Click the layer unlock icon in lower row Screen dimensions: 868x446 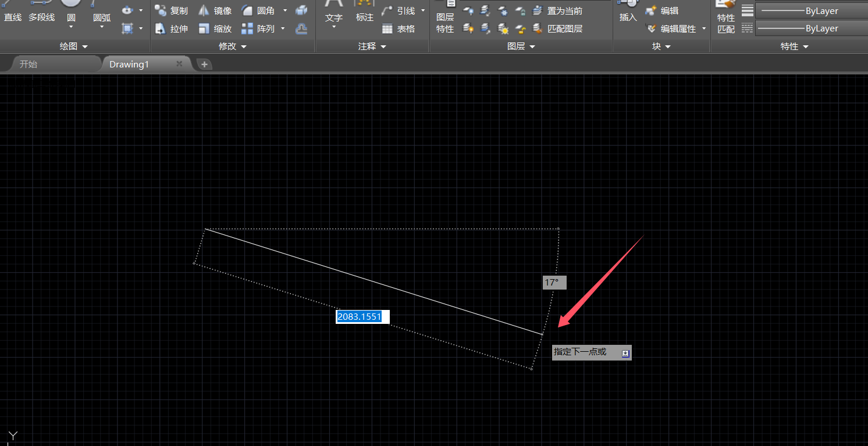(521, 28)
